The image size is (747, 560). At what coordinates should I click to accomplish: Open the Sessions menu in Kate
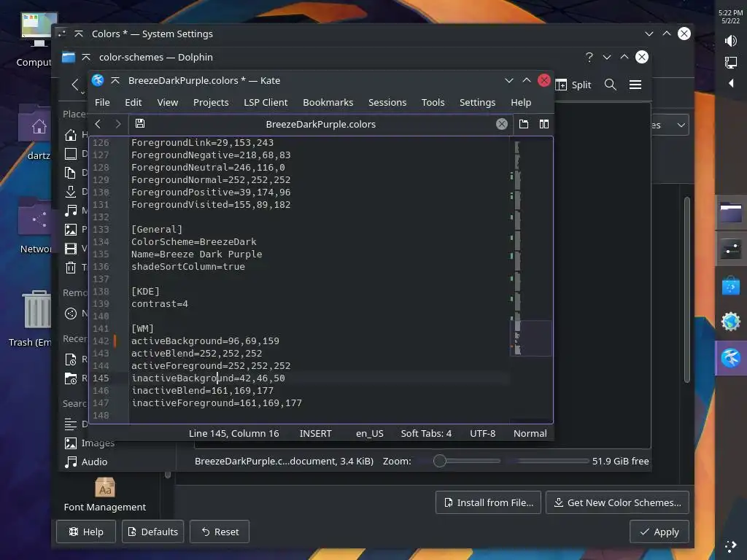[x=387, y=102]
